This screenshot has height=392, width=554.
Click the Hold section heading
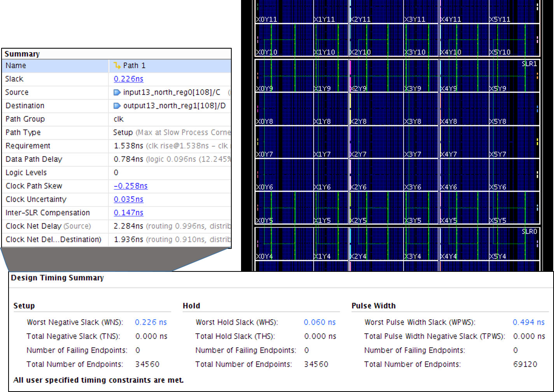pos(191,306)
